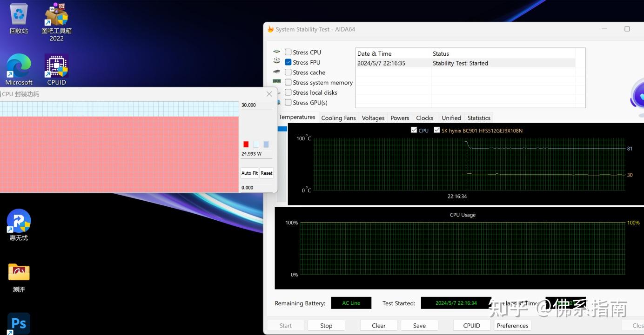644x335 pixels.
Task: Launch Photoshop from the desktop icon
Action: [x=19, y=323]
